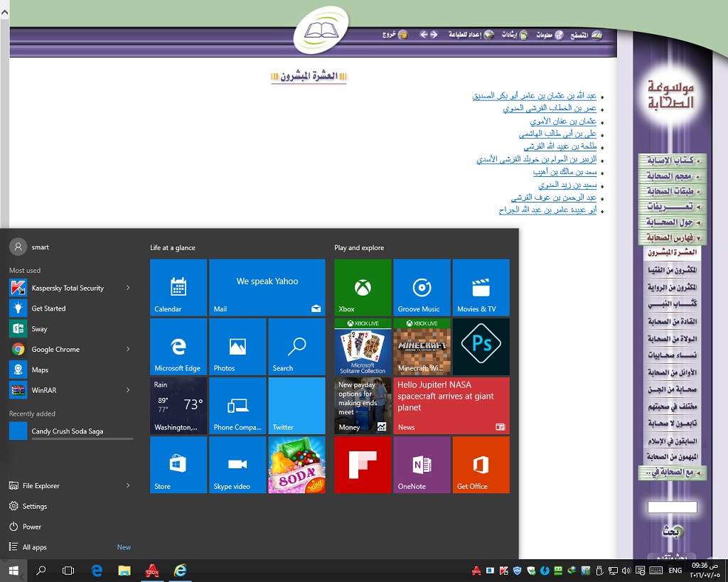The height and width of the screenshot is (582, 728).
Task: Click the right arrow navigation button
Action: pos(434,35)
